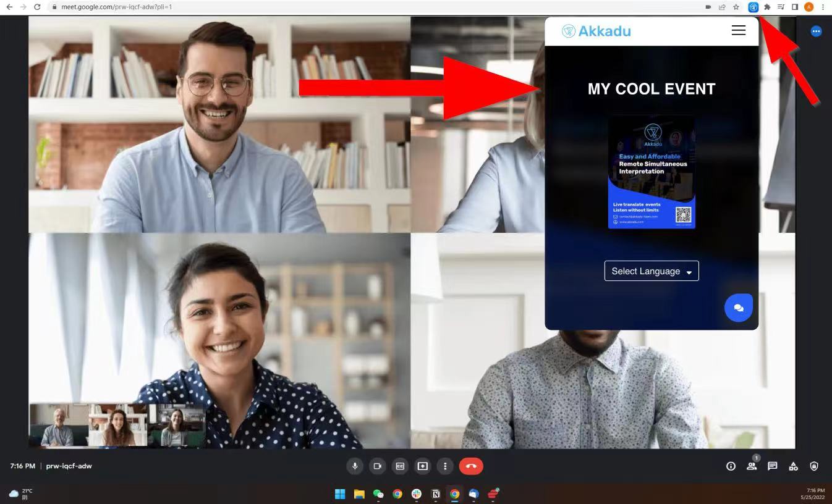
Task: Click the blue three-dot participant indicator
Action: pos(816,31)
